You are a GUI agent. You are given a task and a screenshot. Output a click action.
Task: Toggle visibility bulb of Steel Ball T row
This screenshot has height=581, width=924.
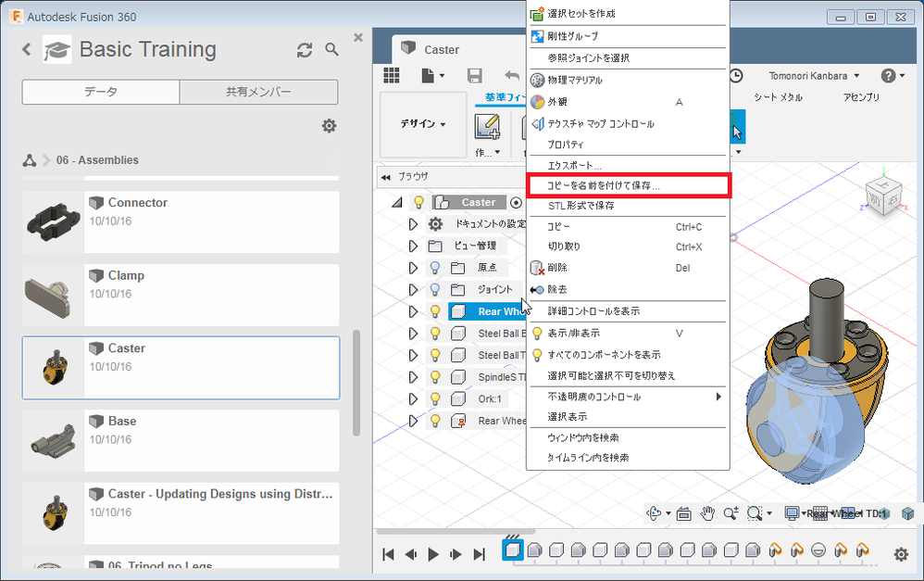435,355
